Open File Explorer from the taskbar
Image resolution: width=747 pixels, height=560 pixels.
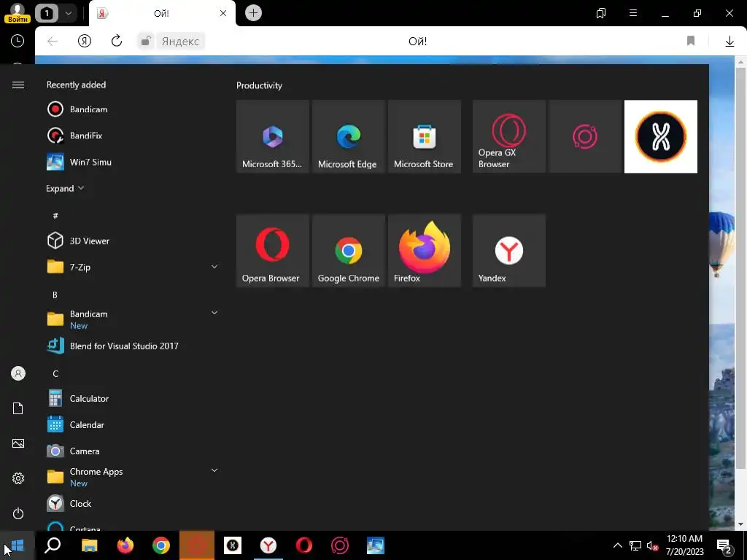click(89, 545)
